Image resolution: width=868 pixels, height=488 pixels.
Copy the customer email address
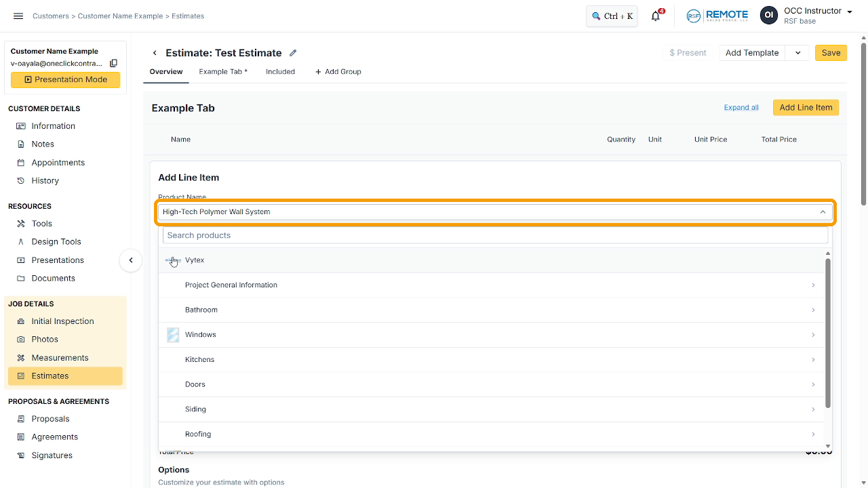point(114,63)
